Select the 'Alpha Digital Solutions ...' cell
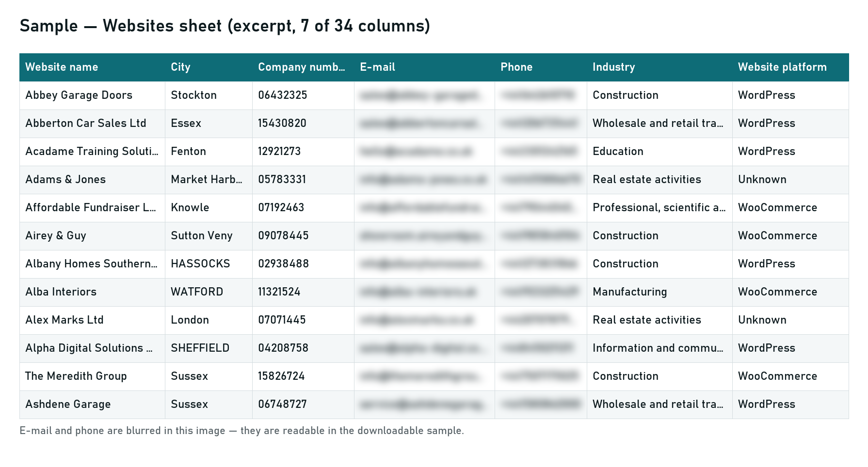Image resolution: width=868 pixels, height=467 pixels. coord(92,348)
